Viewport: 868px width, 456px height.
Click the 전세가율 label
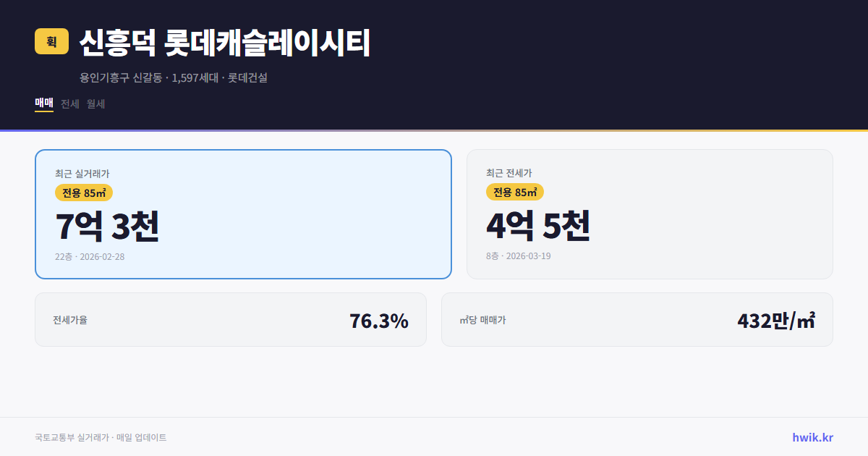[x=69, y=319]
